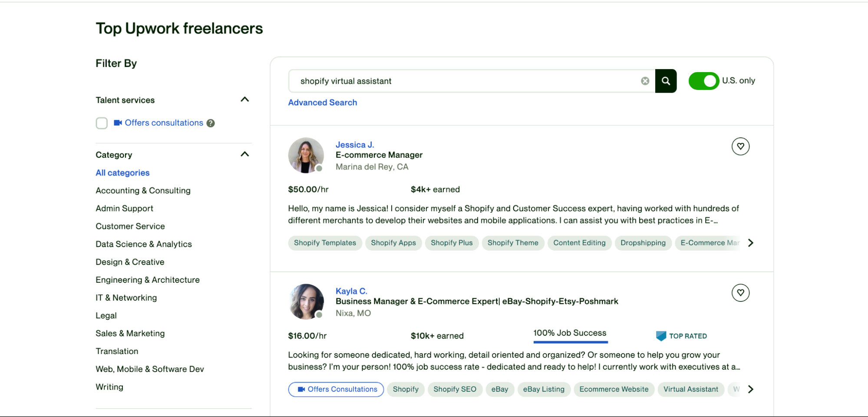Select the Admin Support category
868x417 pixels.
(x=124, y=208)
